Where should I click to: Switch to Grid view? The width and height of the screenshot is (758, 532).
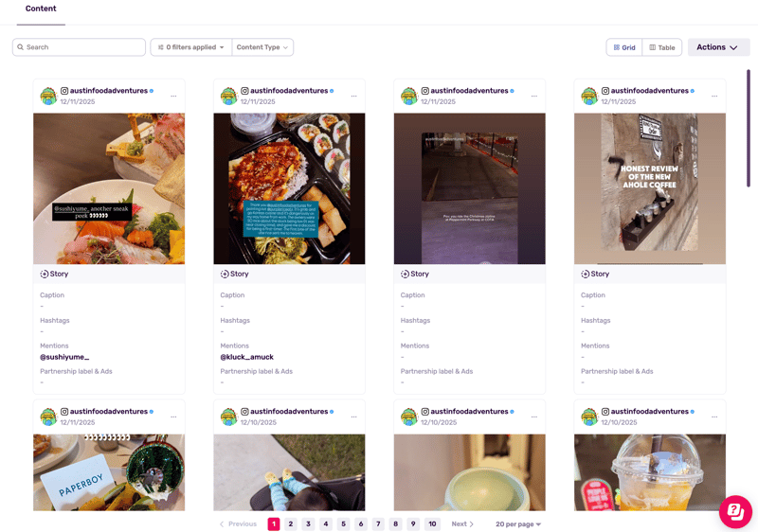[624, 47]
